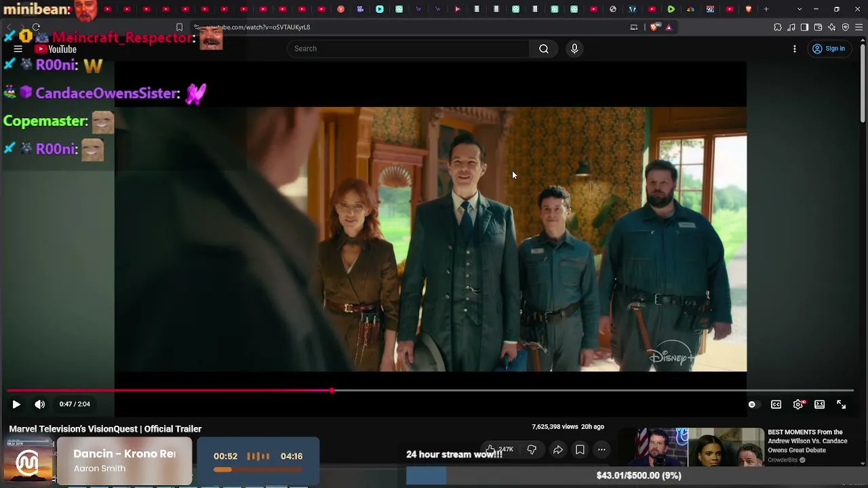Open the Extensions puzzle icon
This screenshot has width=868, height=488.
[778, 27]
